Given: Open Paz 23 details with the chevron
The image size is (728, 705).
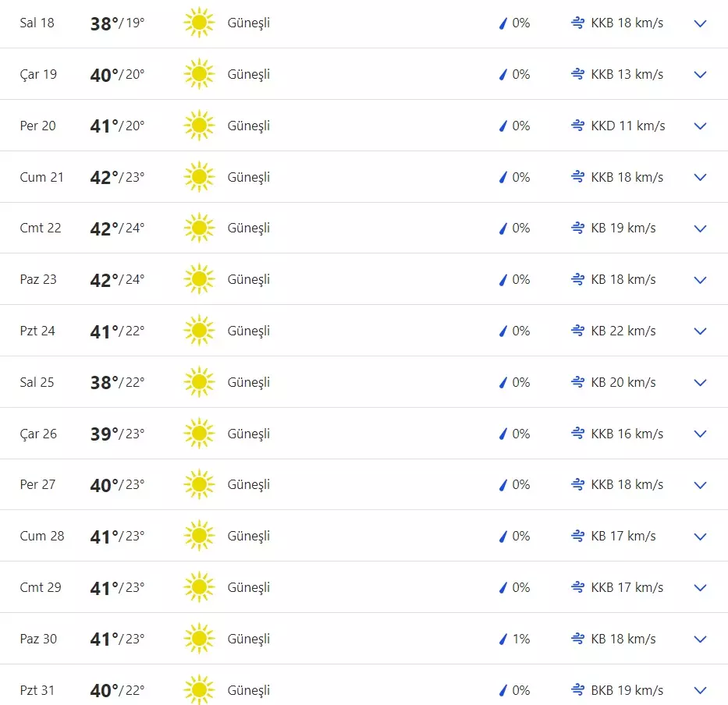Looking at the screenshot, I should coord(700,280).
